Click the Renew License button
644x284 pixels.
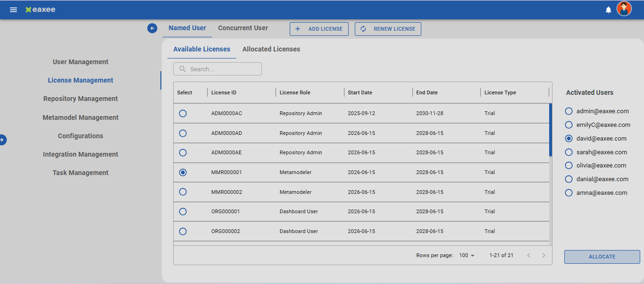click(388, 29)
